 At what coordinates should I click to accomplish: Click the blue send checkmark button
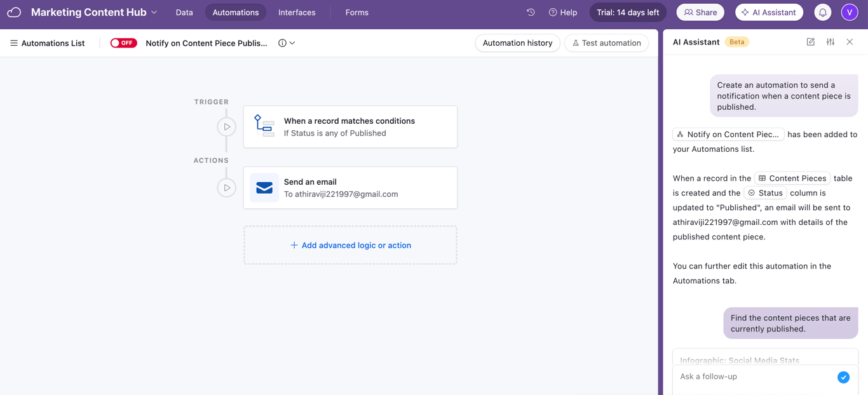[843, 377]
